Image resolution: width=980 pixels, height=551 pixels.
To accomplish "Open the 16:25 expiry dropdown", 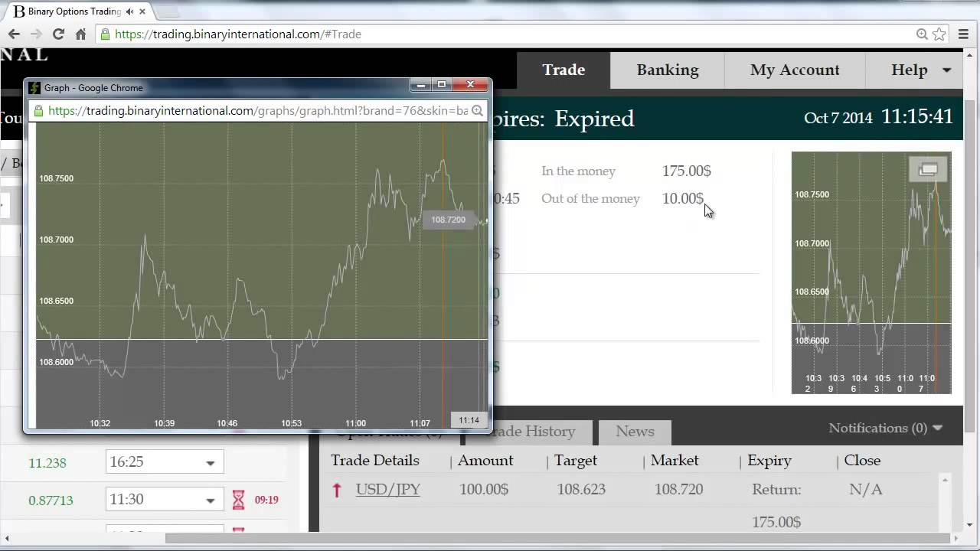I will click(165, 462).
